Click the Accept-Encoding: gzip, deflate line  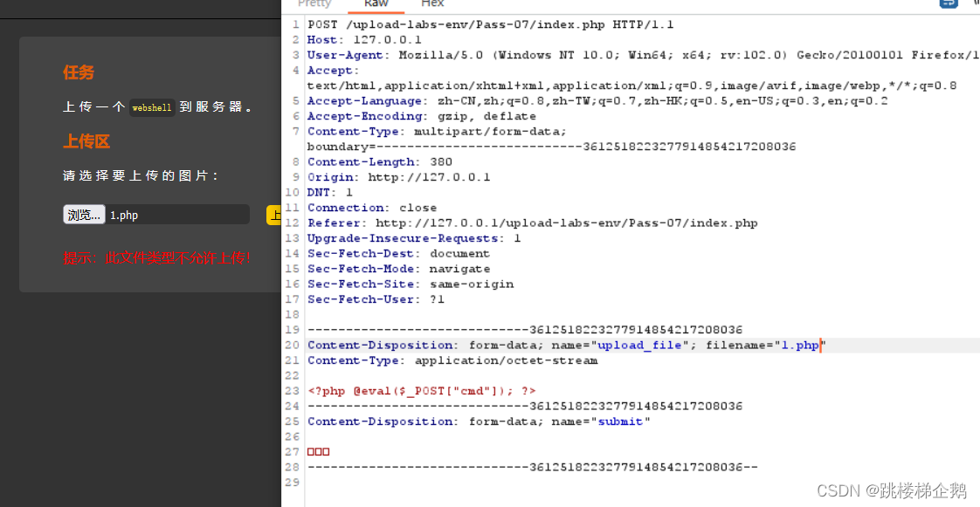[x=421, y=116]
